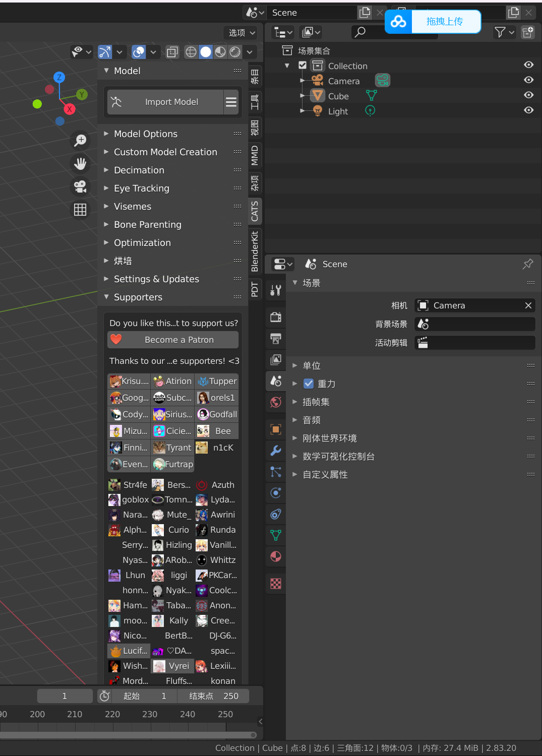Click Light data icon in outliner
This screenshot has height=756, width=542.
370,111
